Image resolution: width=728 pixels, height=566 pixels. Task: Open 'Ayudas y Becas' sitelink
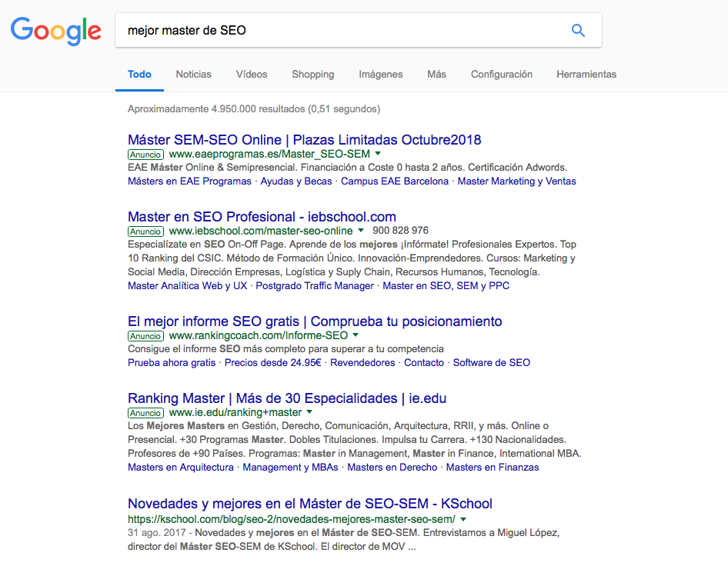(296, 181)
